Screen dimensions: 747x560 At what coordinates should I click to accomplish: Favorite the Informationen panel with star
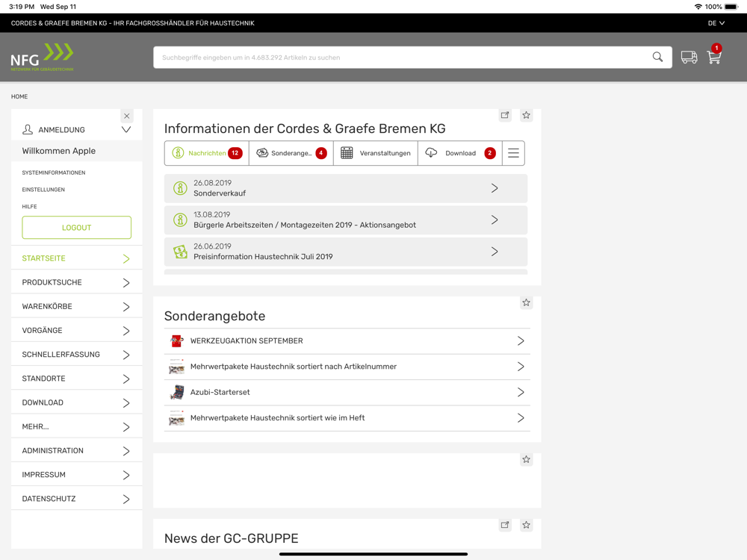[x=526, y=115]
